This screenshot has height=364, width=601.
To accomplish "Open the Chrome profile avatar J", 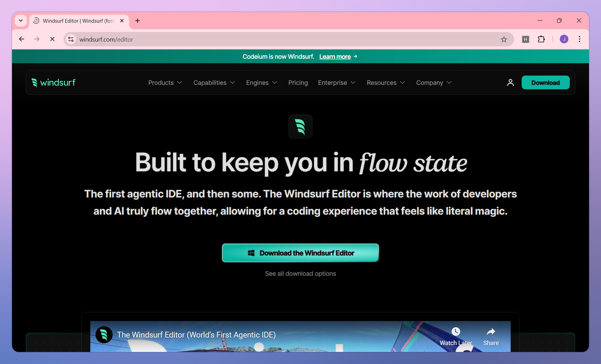I will click(x=564, y=39).
